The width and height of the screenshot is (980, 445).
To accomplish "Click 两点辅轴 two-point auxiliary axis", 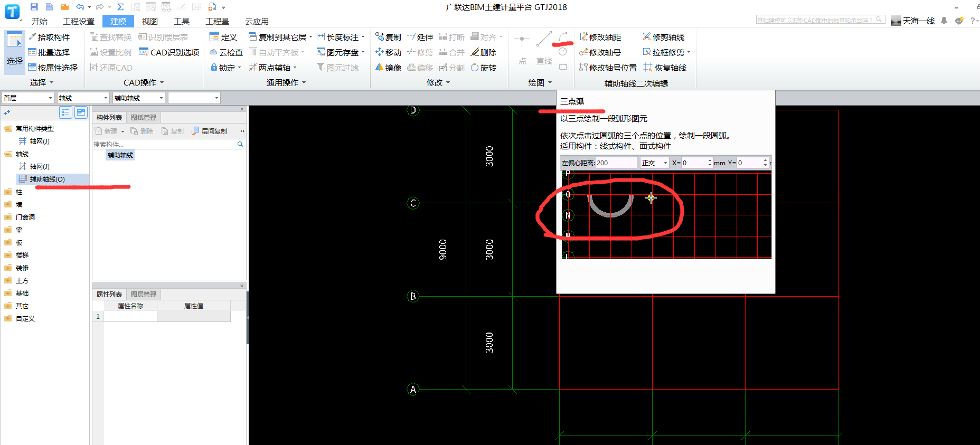I will 269,68.
